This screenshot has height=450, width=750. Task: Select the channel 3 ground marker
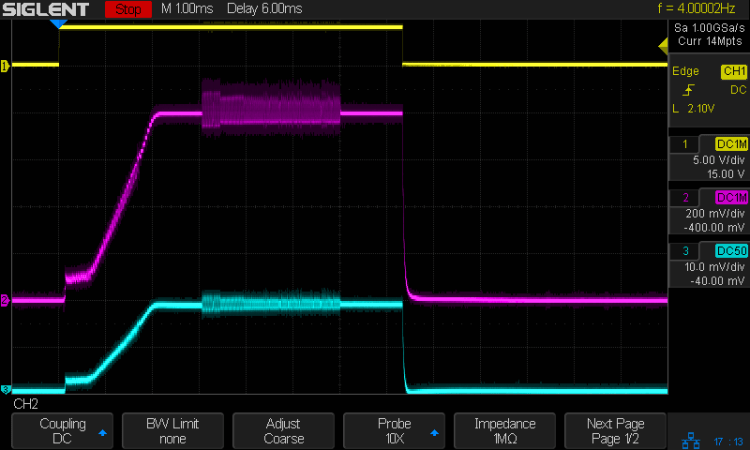click(5, 389)
